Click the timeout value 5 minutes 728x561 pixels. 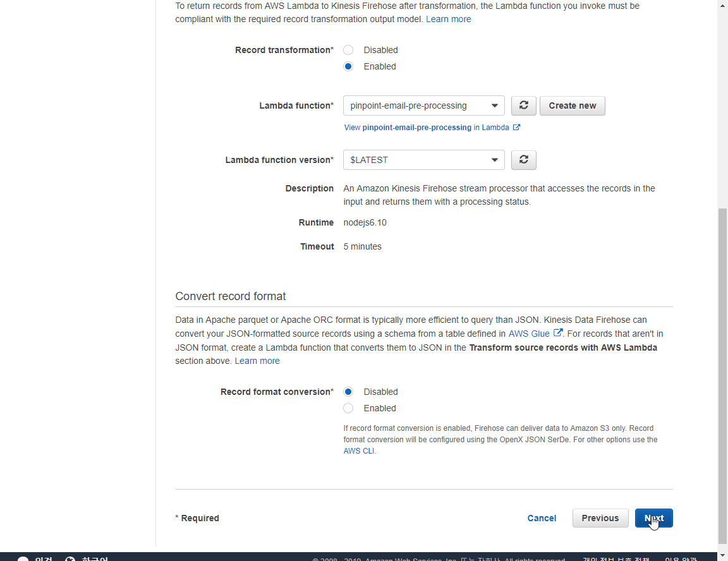click(363, 246)
